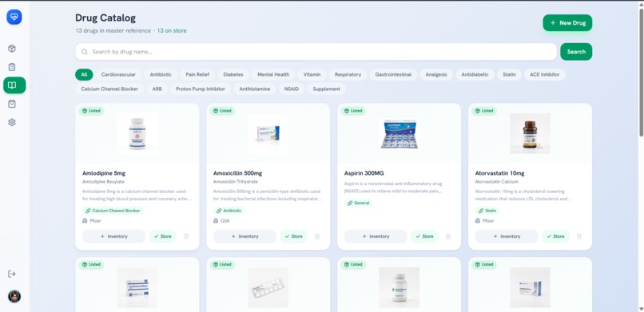Click the magnifier icon in search field
644x312 pixels.
85,52
